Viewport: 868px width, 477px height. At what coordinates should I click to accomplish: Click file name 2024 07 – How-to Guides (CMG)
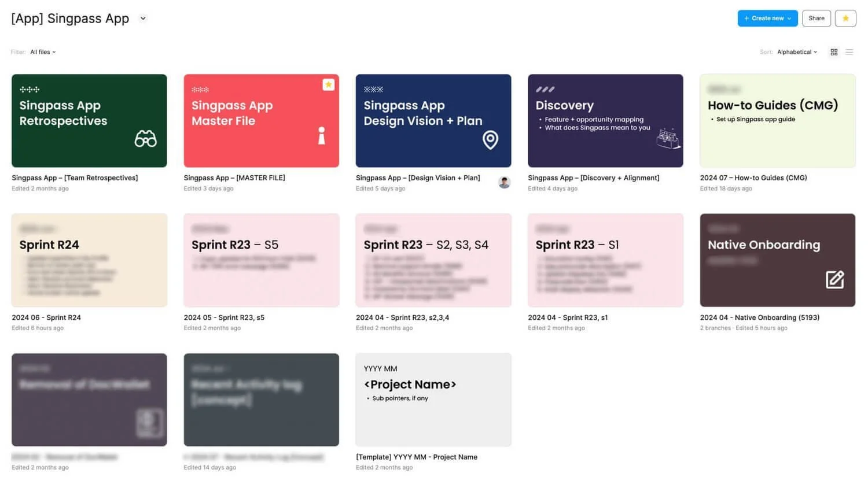[753, 178]
